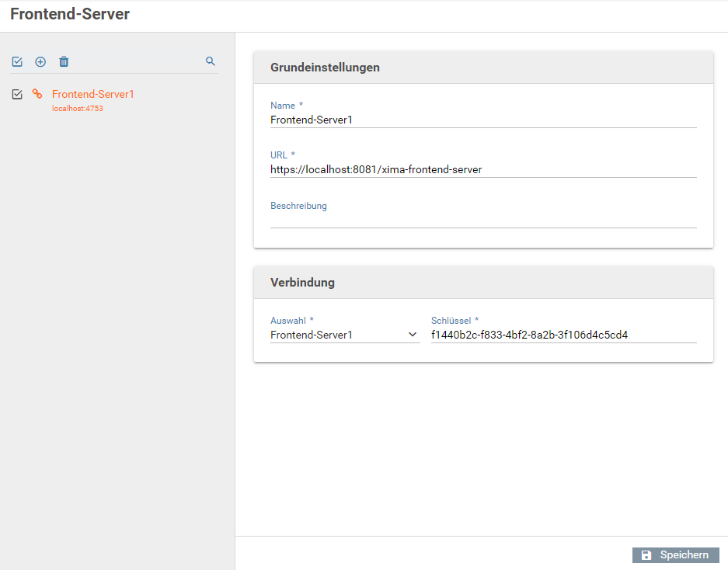Click the select-all checkbox icon in toolbar

pyautogui.click(x=17, y=61)
